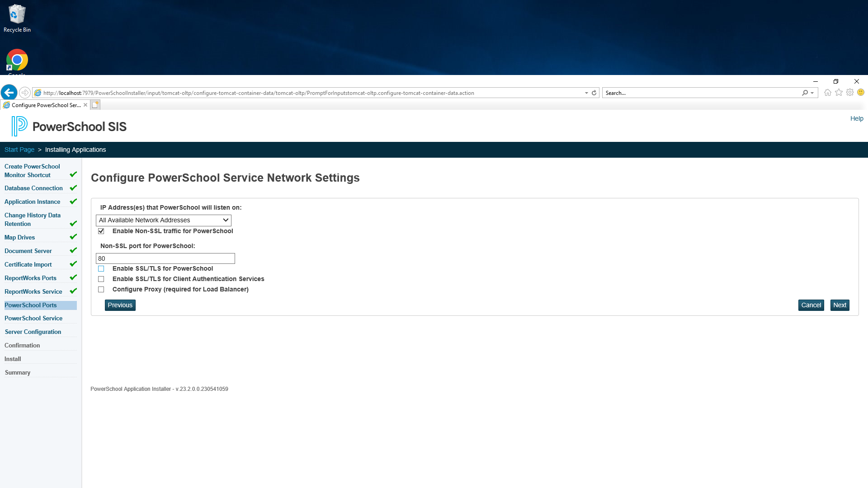Image resolution: width=868 pixels, height=488 pixels.
Task: Expand the search provider dropdown arrow
Action: tap(812, 93)
